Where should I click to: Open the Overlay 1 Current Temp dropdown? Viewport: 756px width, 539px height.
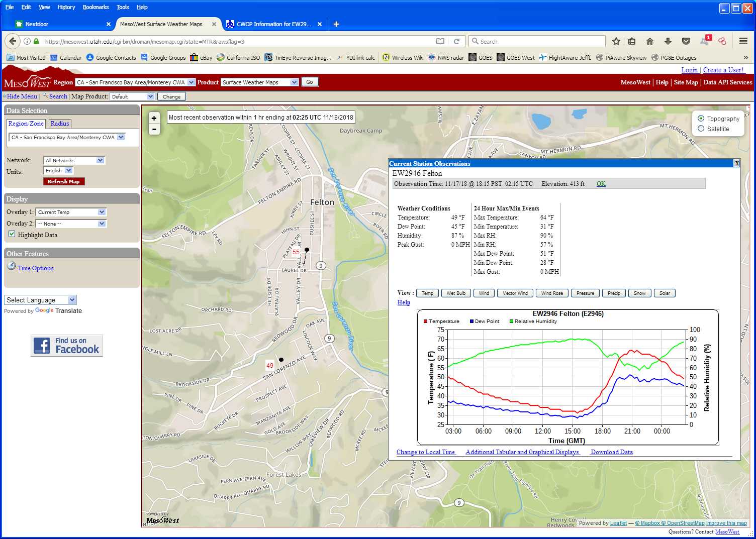tap(71, 212)
